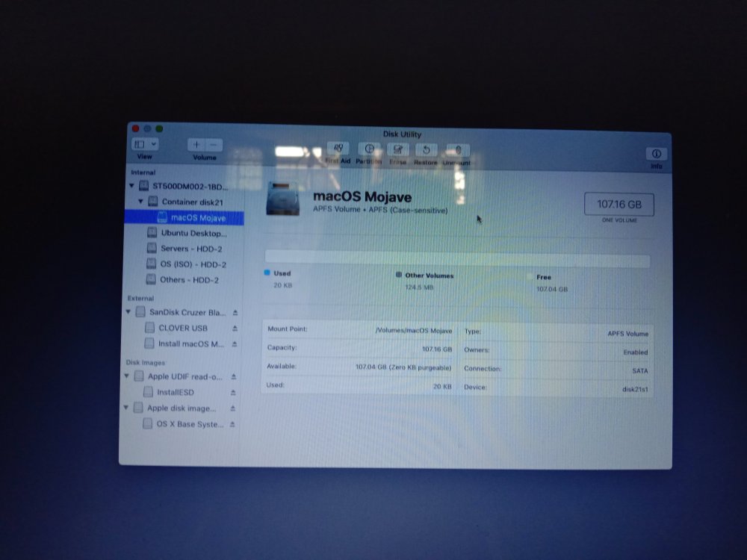Select Container disk21 in sidebar
The width and height of the screenshot is (747, 560).
(x=185, y=202)
